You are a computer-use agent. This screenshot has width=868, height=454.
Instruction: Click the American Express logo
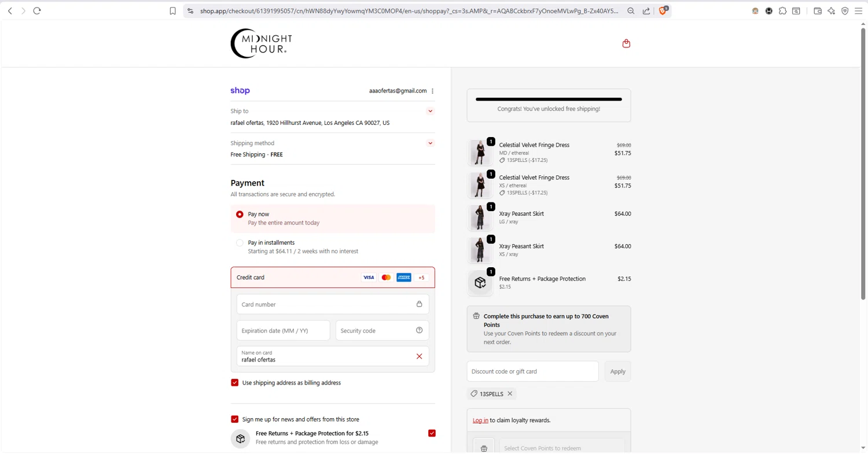(x=404, y=278)
